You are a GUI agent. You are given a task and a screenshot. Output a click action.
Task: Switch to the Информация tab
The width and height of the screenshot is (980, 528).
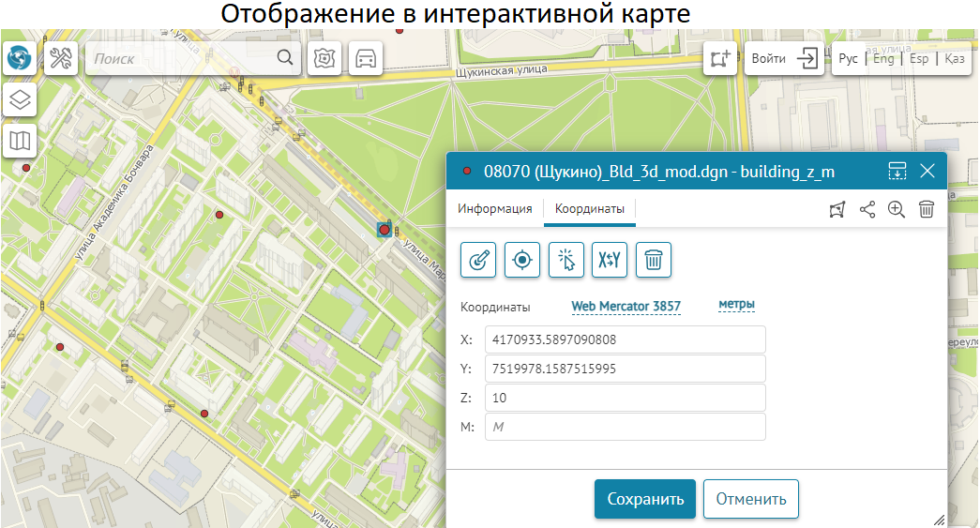tap(494, 209)
